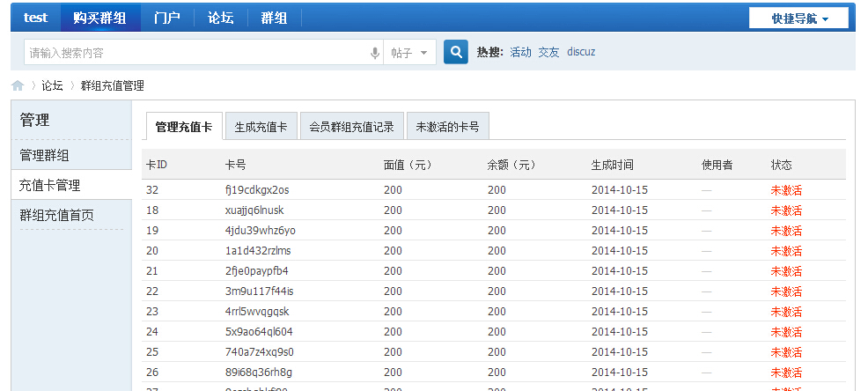Click card ID 23 cell
Screen dimensions: 868x391
[152, 311]
